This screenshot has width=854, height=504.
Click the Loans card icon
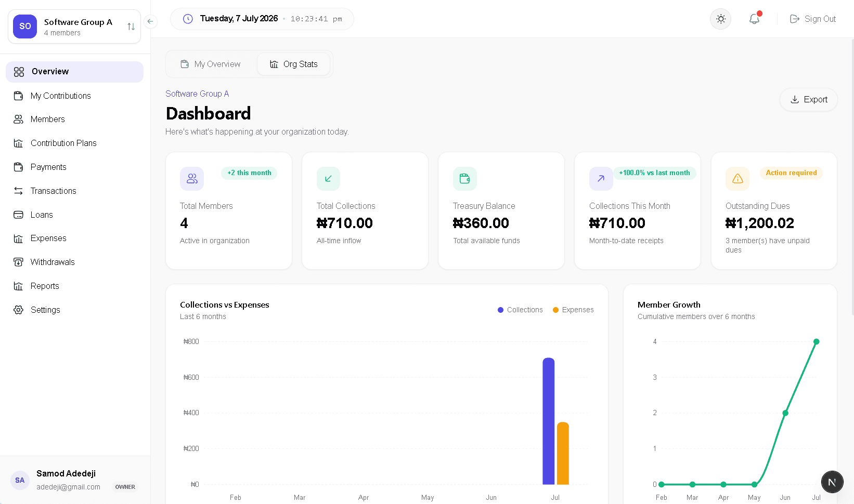pos(18,215)
